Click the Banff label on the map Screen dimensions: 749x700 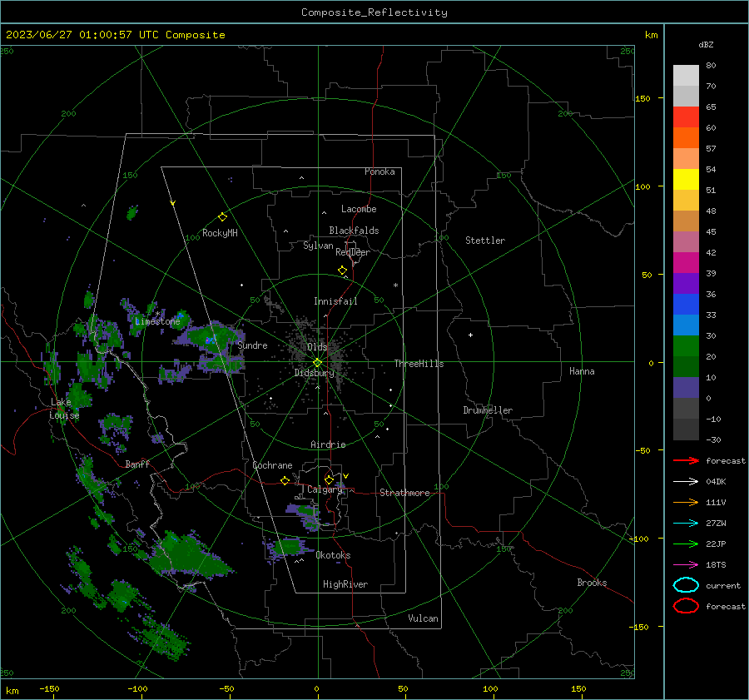[137, 464]
